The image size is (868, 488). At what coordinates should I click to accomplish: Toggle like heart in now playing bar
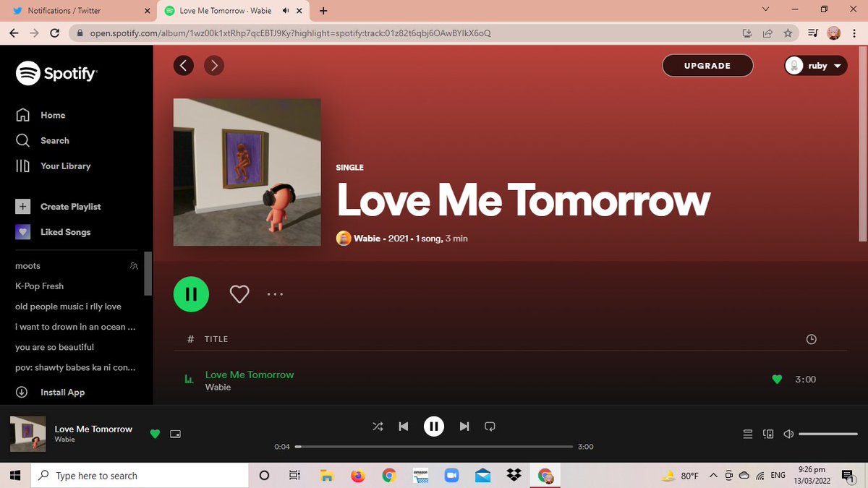pos(154,434)
